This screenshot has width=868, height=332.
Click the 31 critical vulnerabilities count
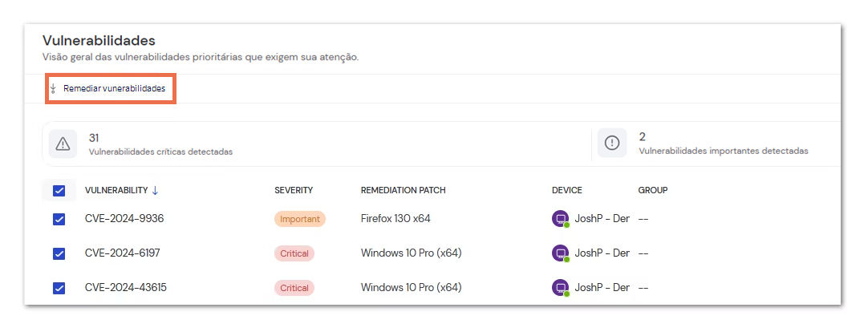[x=94, y=138]
